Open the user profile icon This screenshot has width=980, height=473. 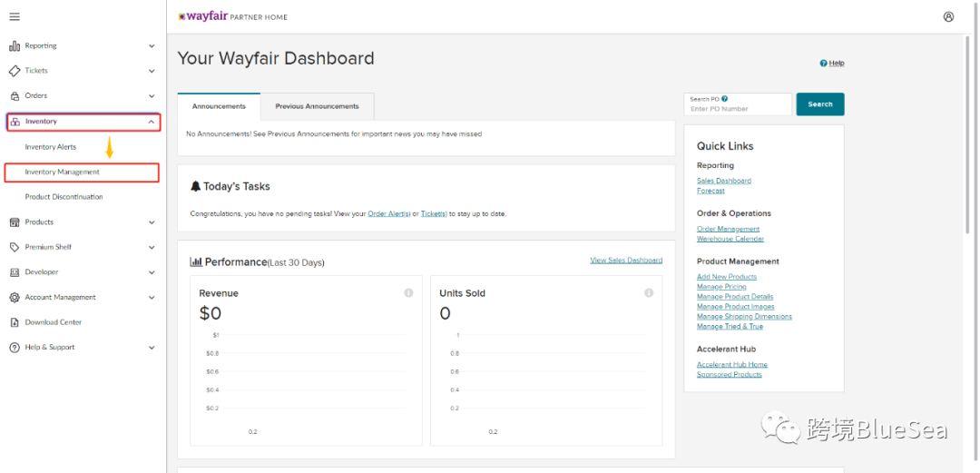coord(949,17)
